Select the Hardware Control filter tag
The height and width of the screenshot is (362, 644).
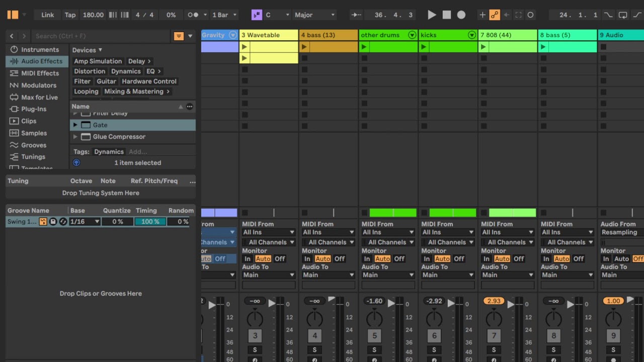tap(149, 81)
